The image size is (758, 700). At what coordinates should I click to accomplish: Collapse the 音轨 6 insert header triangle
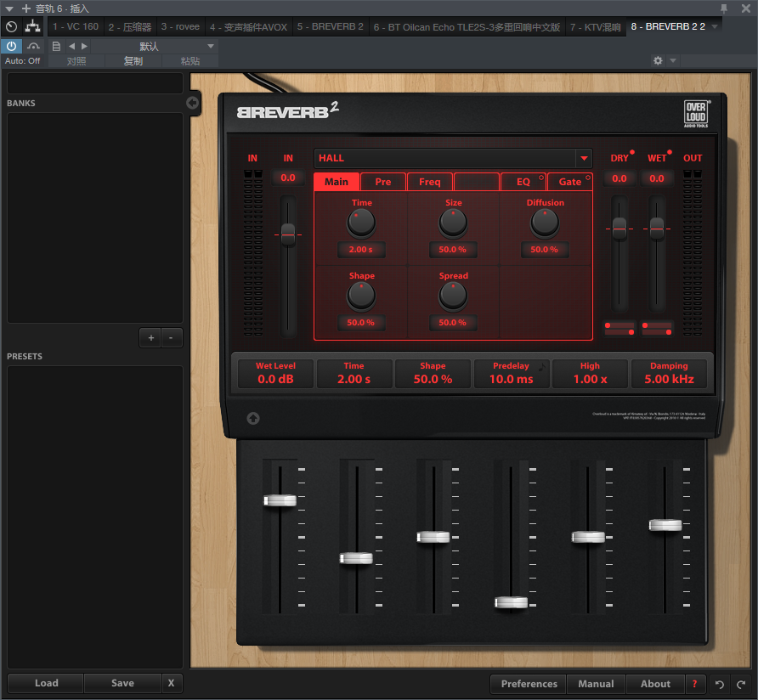[9, 8]
